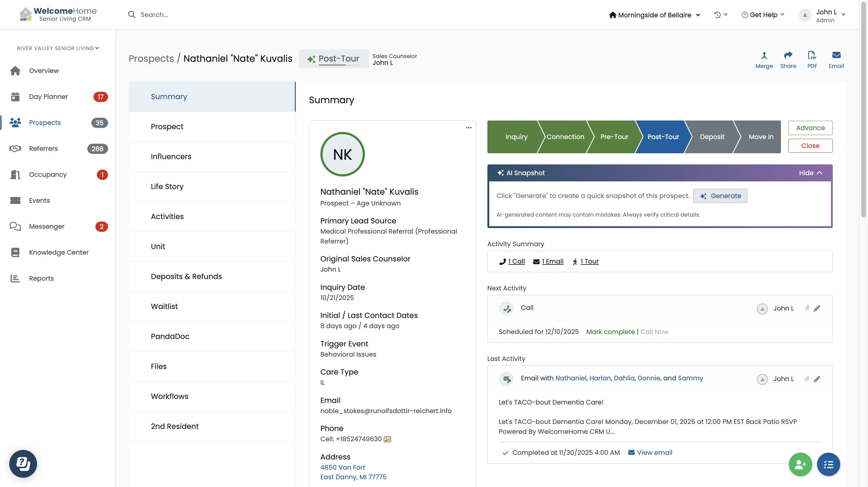Click the Merge icon
The width and height of the screenshot is (868, 487).
(764, 56)
